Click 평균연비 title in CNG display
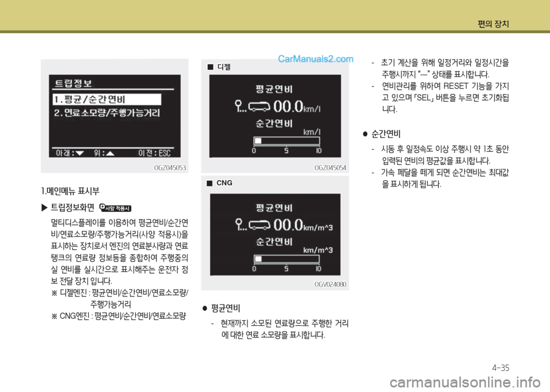Image resolution: width=550 pixels, height=392 pixels. (x=274, y=208)
